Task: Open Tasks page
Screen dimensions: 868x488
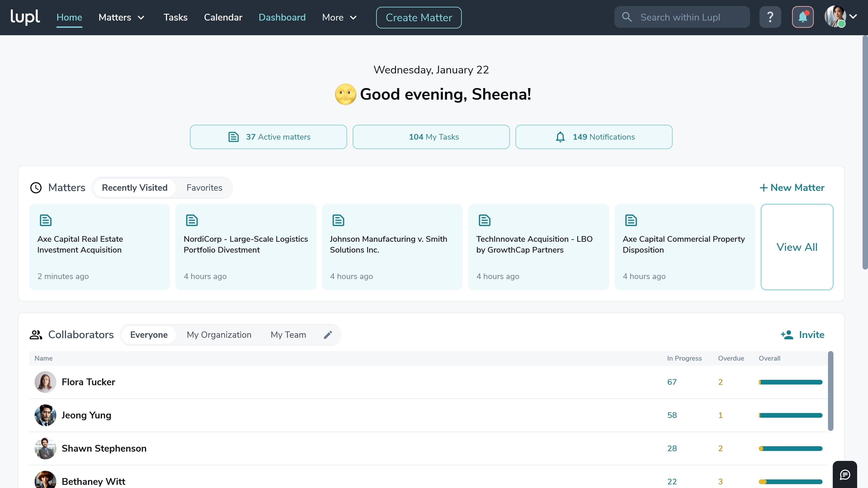Action: [x=176, y=17]
